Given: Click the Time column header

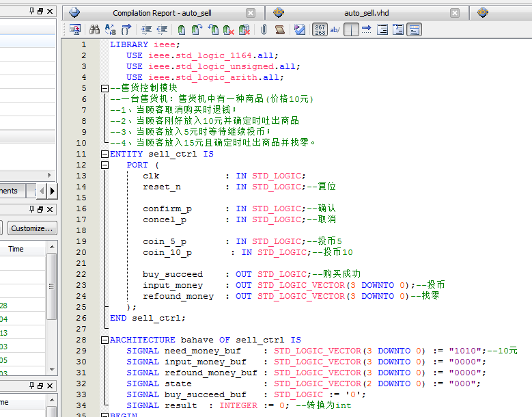Looking at the screenshot, I should point(16,249).
